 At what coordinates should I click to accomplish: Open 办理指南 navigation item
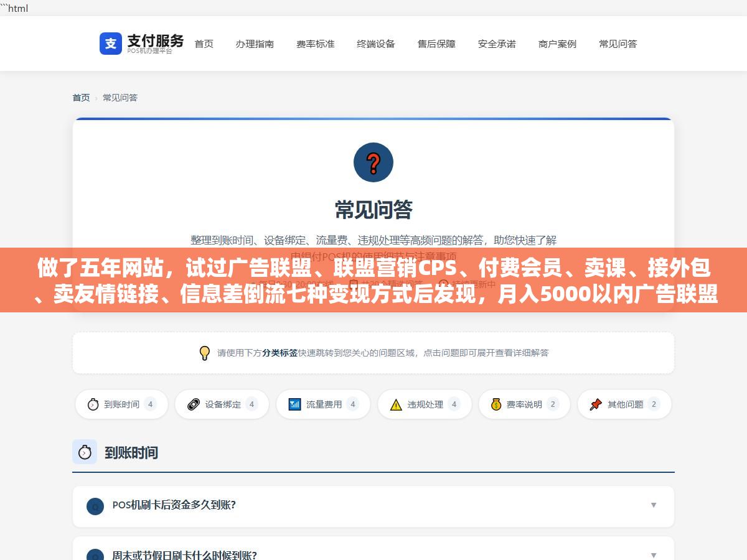(255, 44)
